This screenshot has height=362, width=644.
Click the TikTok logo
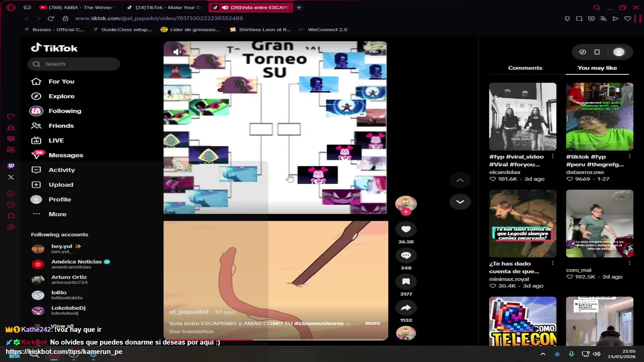(54, 48)
